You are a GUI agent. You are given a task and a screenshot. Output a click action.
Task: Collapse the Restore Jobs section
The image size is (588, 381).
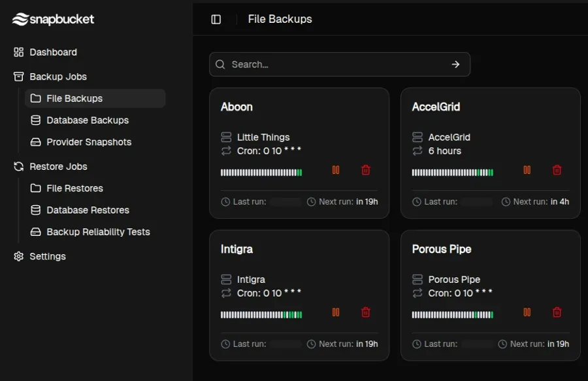pos(57,166)
